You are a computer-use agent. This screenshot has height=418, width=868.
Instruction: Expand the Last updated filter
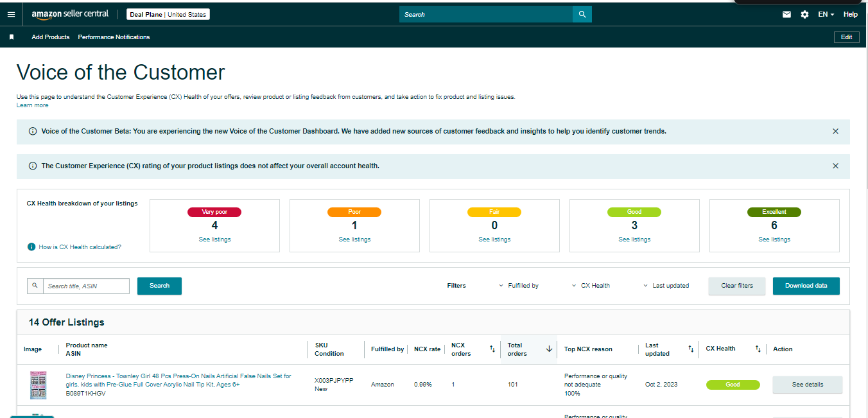(x=666, y=286)
